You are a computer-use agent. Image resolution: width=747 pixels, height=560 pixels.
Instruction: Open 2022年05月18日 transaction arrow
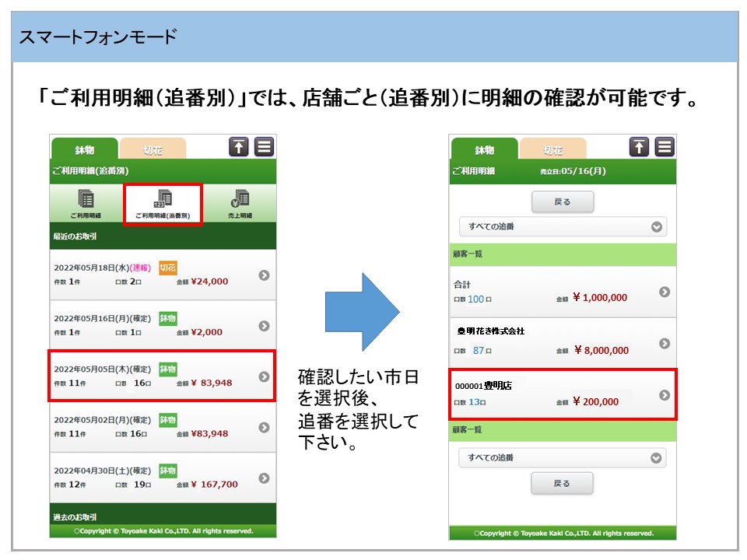[264, 275]
